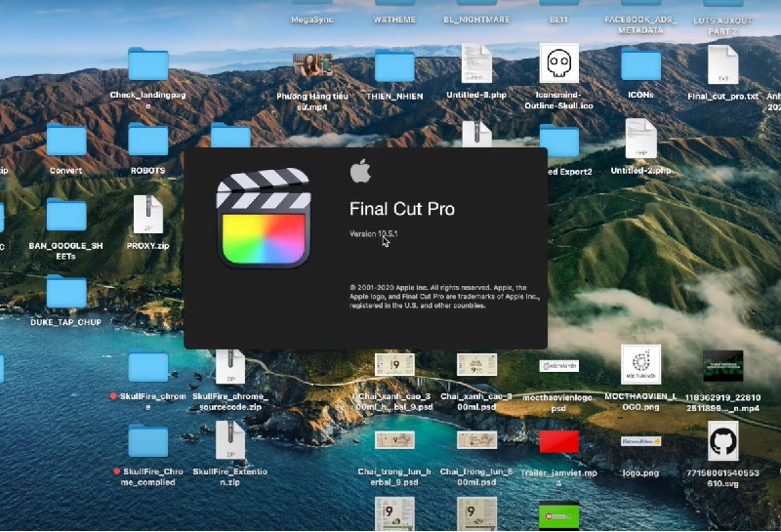Select the Chai_trong_lun_herbal_9.psd thumbnail

click(x=394, y=440)
